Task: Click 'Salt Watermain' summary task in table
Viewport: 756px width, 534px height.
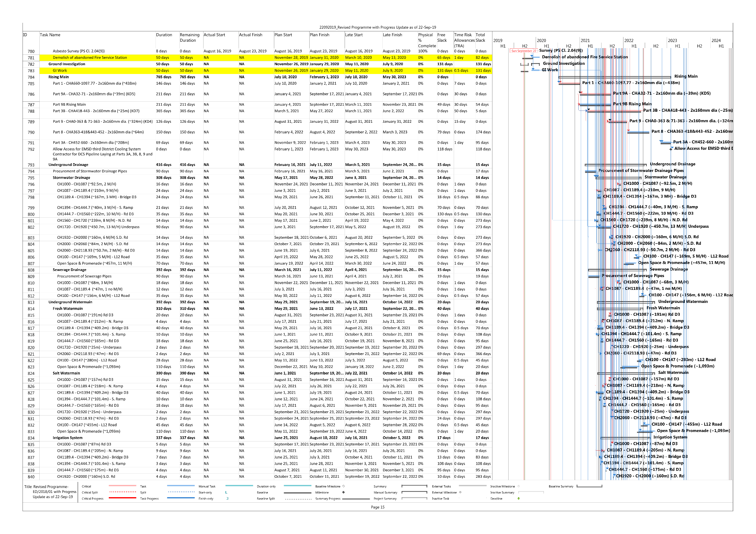Action: [x=66, y=373]
